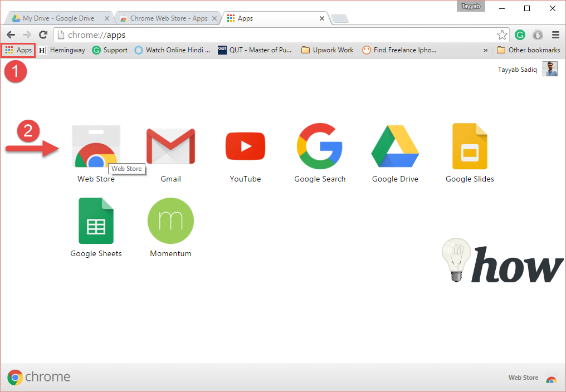
Task: Launch the Google Slides app
Action: [x=470, y=146]
